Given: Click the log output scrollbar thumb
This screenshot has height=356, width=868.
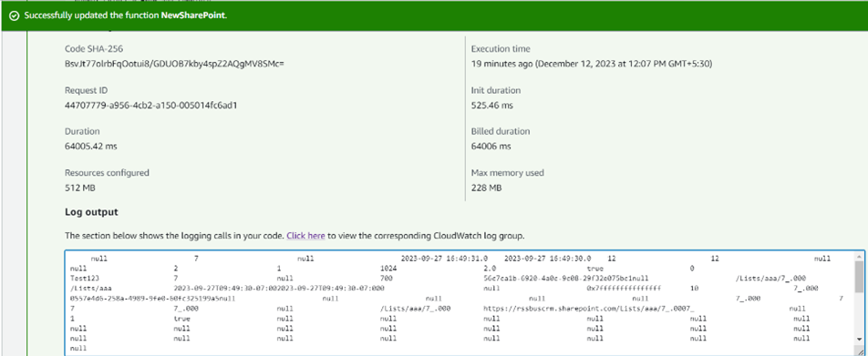Looking at the screenshot, I should click(859, 277).
